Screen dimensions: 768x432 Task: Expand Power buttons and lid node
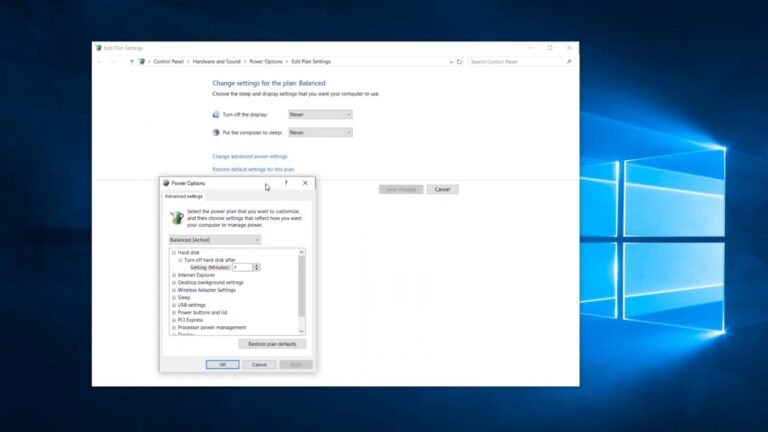[174, 312]
